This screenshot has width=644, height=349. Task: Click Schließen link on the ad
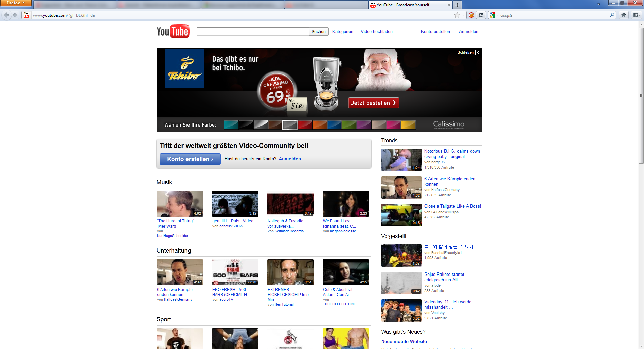(x=465, y=53)
